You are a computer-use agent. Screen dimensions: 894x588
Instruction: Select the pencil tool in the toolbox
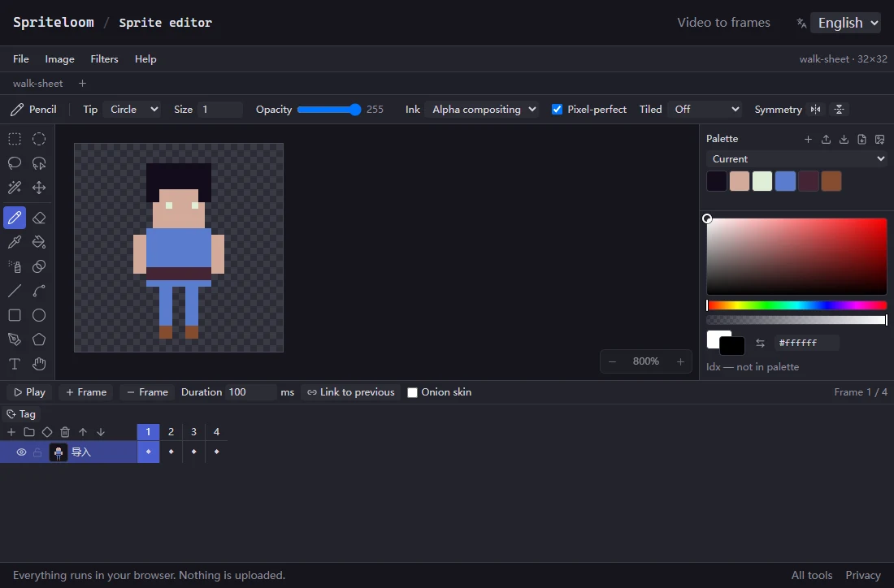point(15,218)
